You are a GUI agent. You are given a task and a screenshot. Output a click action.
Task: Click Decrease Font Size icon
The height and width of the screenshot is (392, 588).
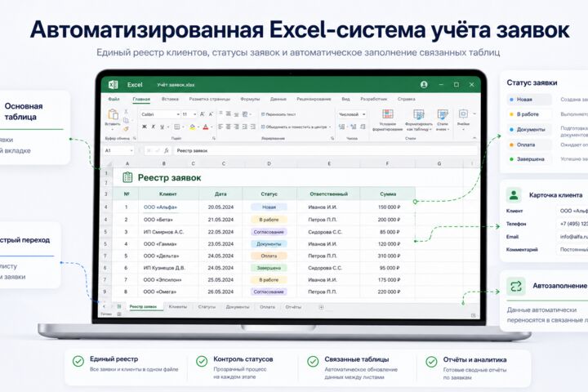point(211,114)
